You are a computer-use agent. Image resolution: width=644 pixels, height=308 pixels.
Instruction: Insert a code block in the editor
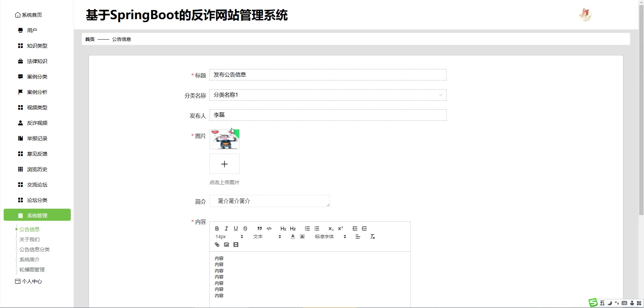pyautogui.click(x=269, y=228)
